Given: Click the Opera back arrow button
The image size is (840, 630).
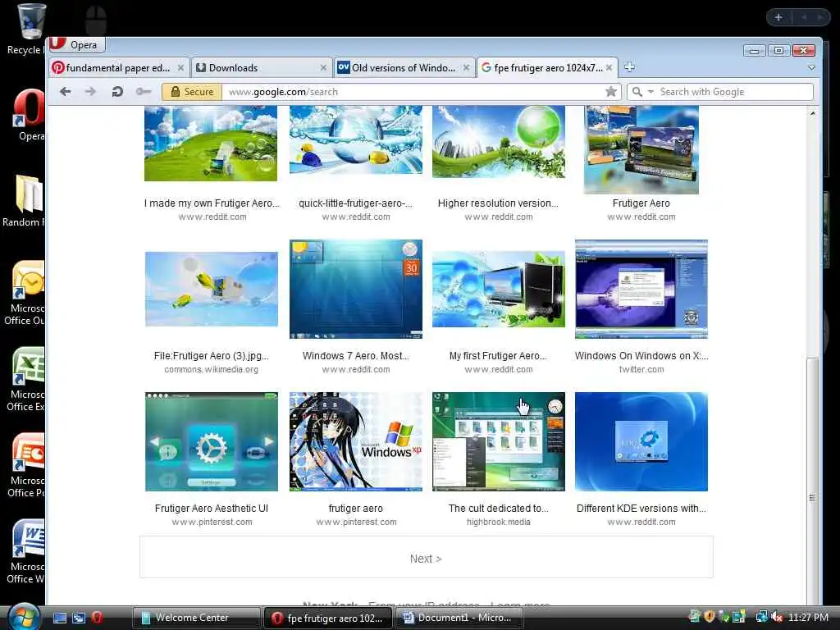Looking at the screenshot, I should (66, 92).
